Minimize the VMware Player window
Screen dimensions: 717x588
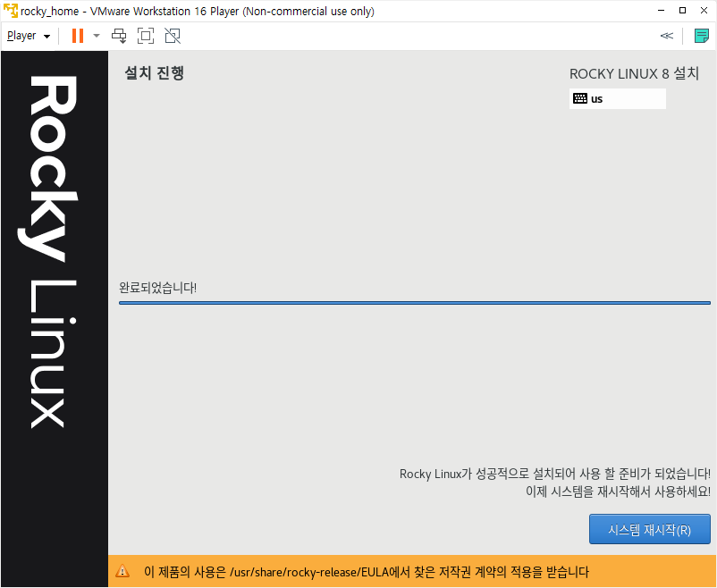pos(662,11)
